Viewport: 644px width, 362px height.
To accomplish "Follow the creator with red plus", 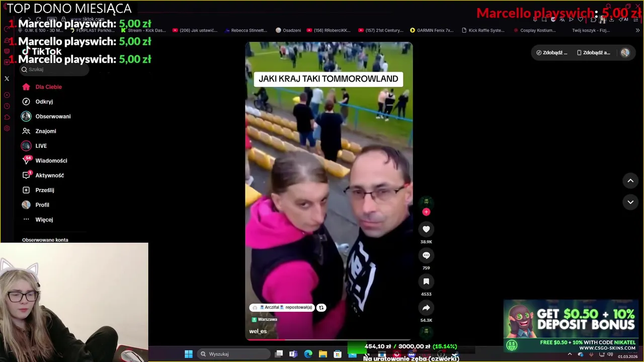I will coord(426,212).
